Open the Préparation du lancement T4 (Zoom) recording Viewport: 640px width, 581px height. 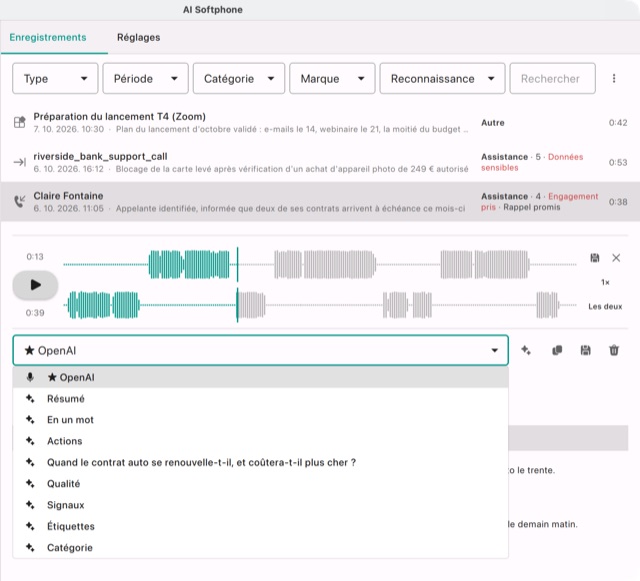(320, 122)
